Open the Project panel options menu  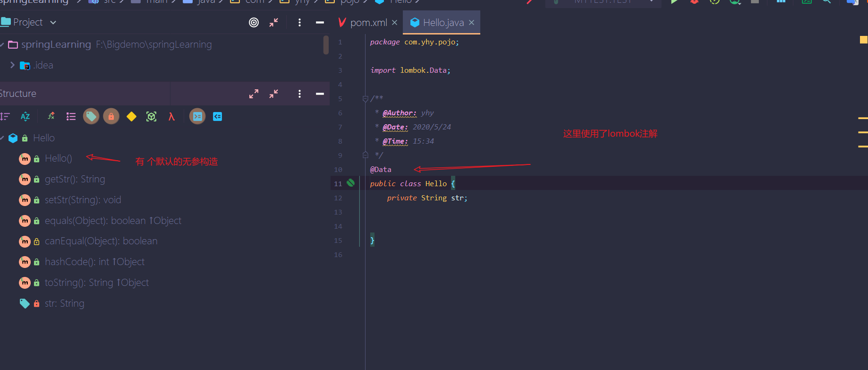(x=299, y=22)
